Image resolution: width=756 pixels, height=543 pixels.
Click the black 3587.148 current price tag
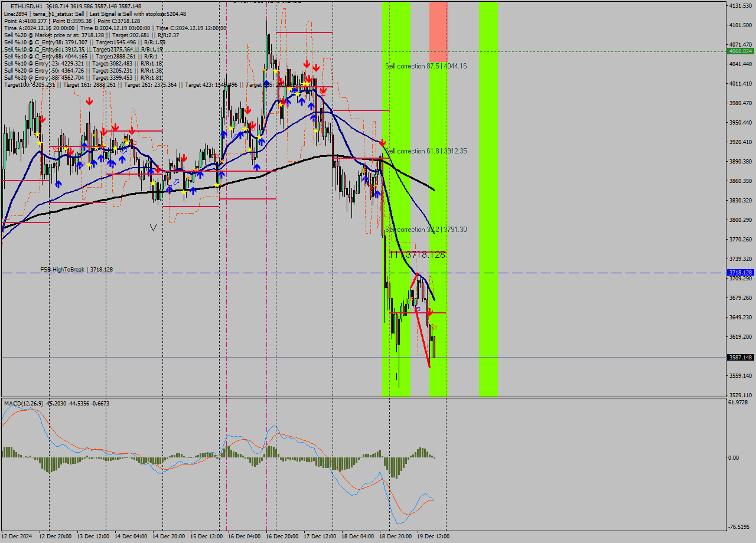point(740,357)
